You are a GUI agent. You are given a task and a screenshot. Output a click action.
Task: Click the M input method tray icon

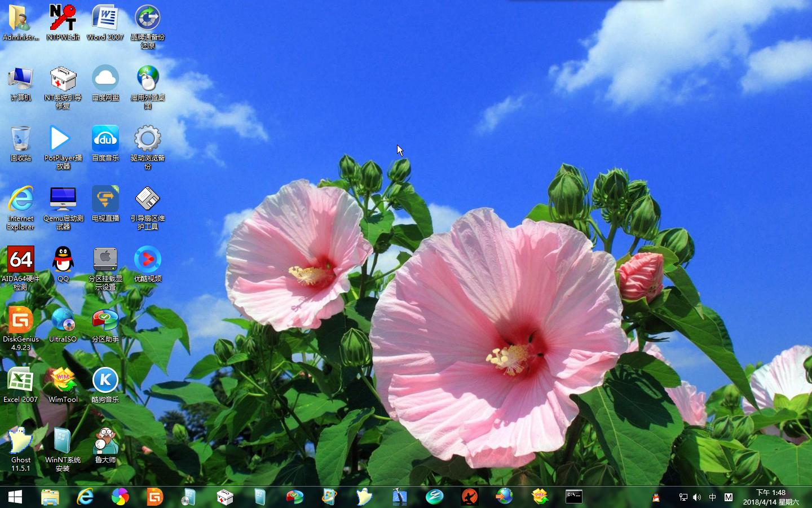point(729,497)
